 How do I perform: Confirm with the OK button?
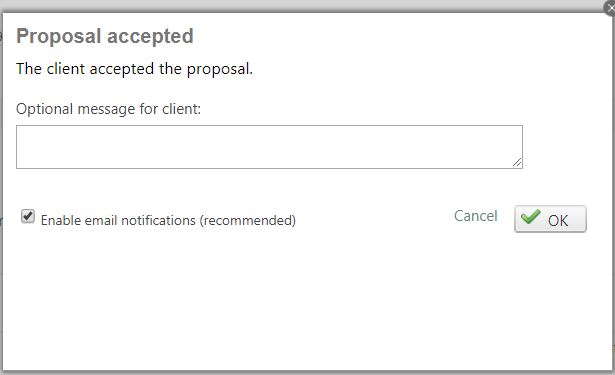[x=550, y=219]
